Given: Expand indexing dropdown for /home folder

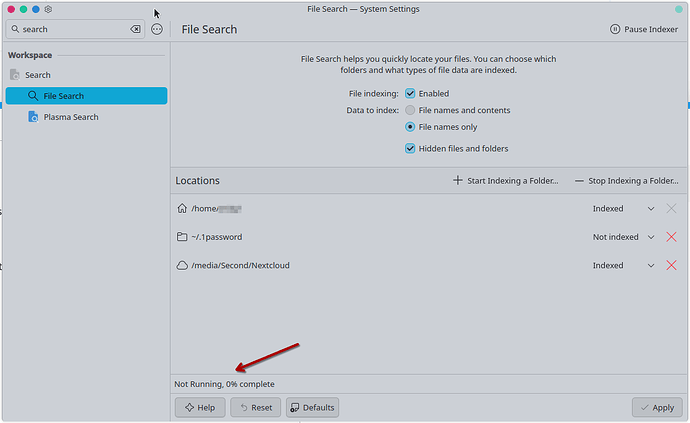Looking at the screenshot, I should [x=651, y=209].
